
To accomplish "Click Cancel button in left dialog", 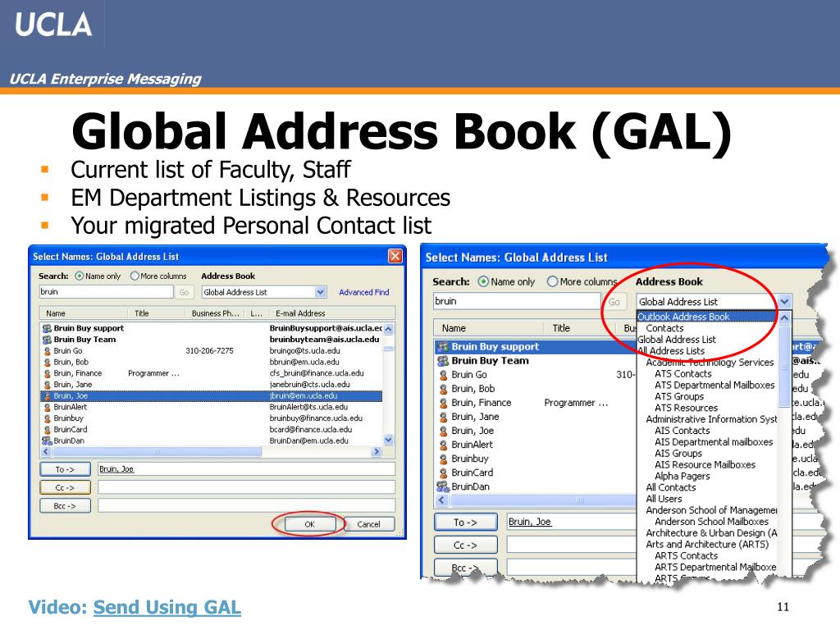I will click(x=368, y=524).
